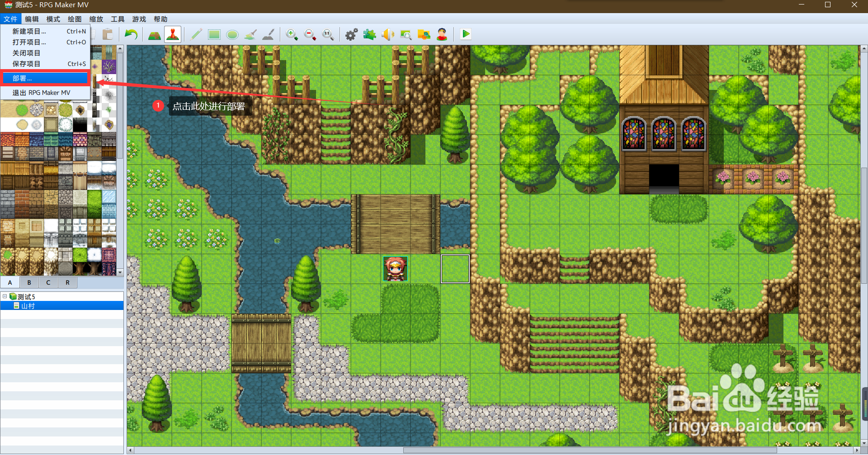
Task: Open the Character Generator icon
Action: pyautogui.click(x=442, y=34)
